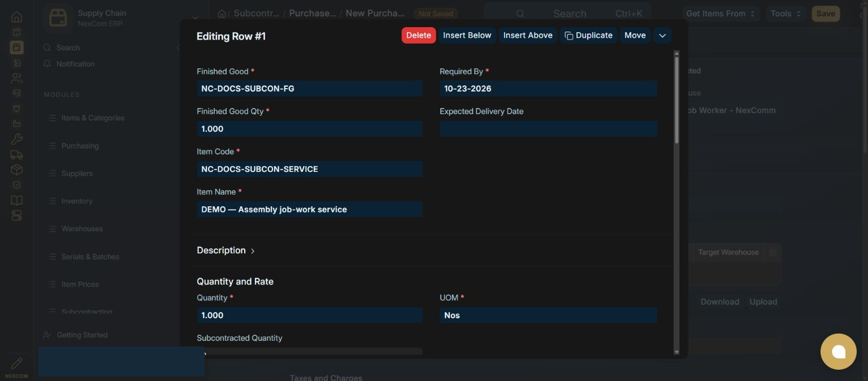Screen dimensions: 868x381
Task: Open Getting Started in the sidebar
Action: tap(82, 335)
